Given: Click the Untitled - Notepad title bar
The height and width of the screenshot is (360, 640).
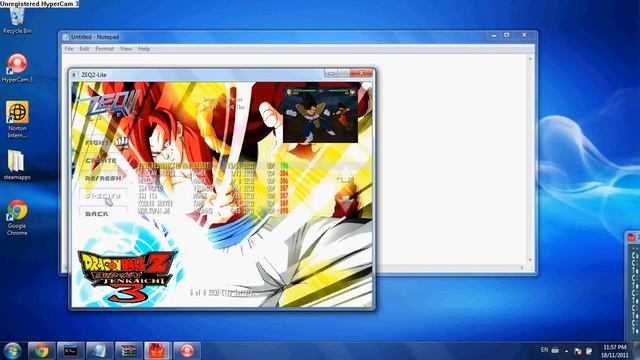Looking at the screenshot, I should click(x=278, y=37).
